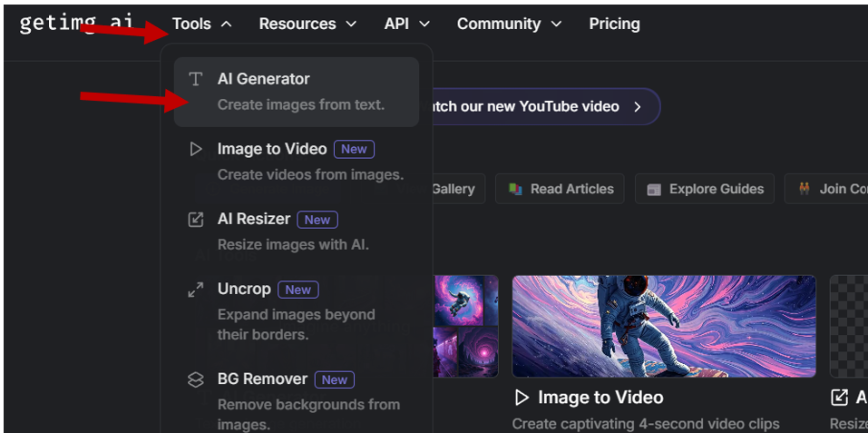Select AI Generator from Tools menu
The height and width of the screenshot is (433, 868).
pos(297,92)
